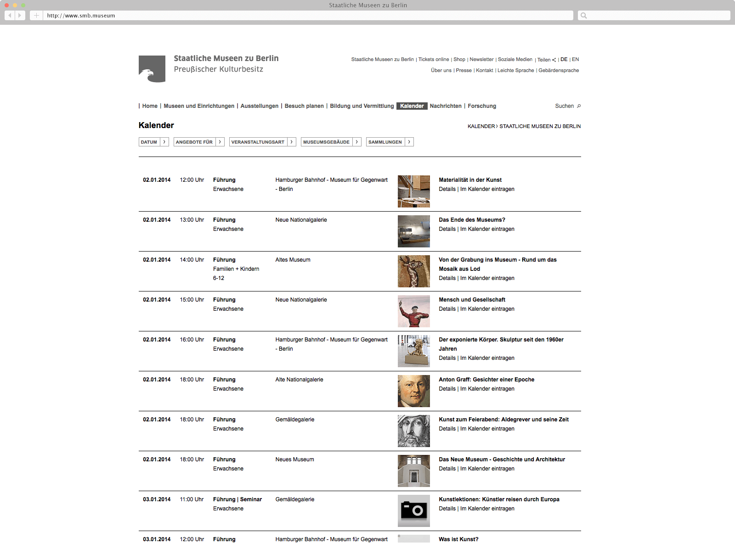Click STAATLICHE MUSEEN ZU BERLIN breadcrumb
Screen dimensions: 735x560
pyautogui.click(x=540, y=126)
